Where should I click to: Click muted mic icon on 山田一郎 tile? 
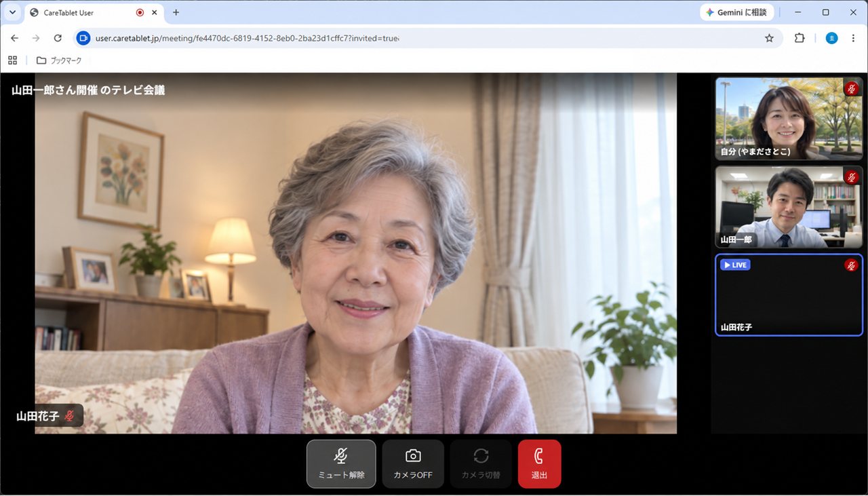point(851,177)
